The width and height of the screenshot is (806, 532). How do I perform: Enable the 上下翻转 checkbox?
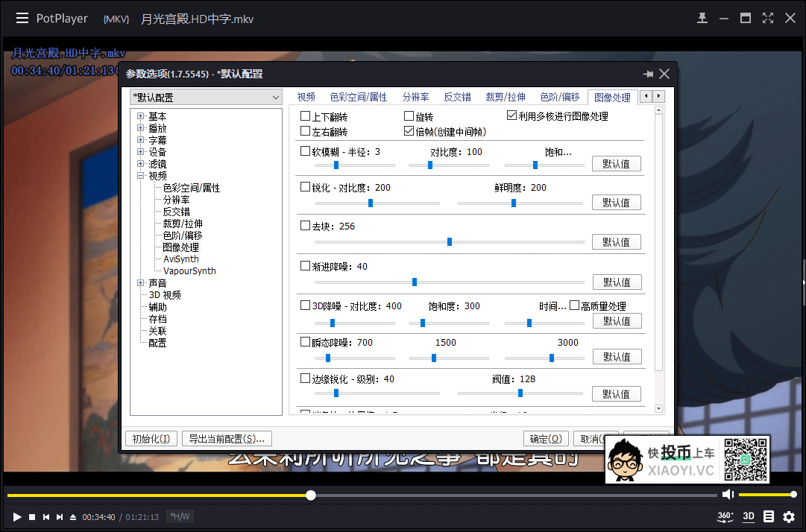tap(305, 116)
